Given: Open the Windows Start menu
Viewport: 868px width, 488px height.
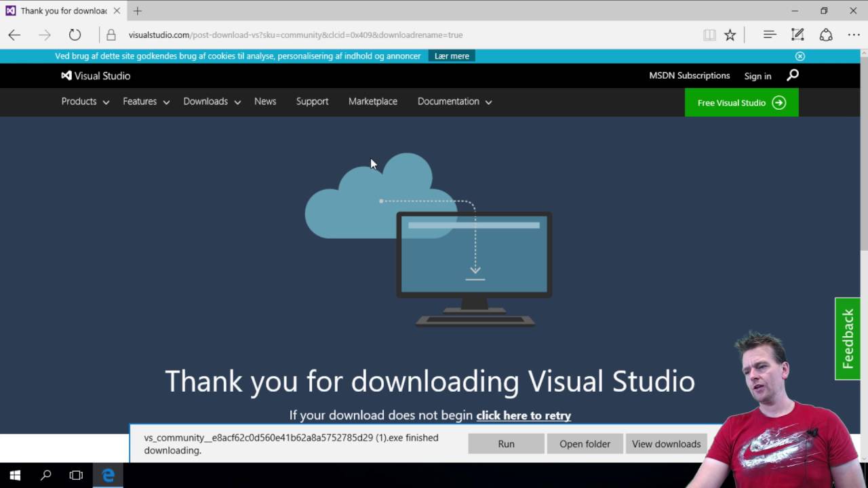Looking at the screenshot, I should click(15, 475).
